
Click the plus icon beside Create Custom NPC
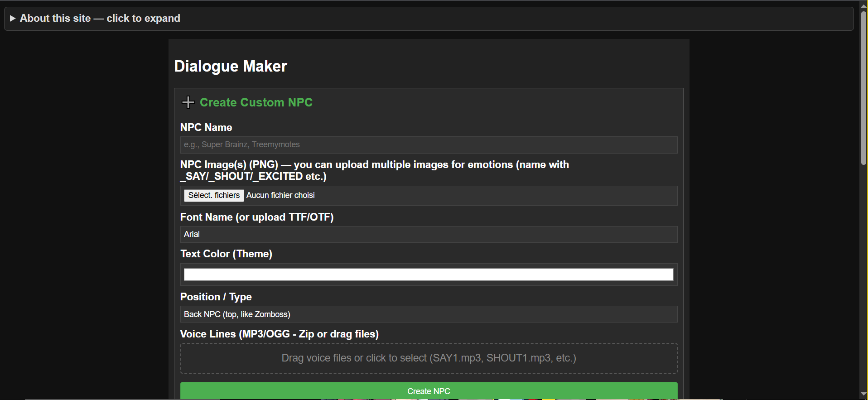coord(188,102)
